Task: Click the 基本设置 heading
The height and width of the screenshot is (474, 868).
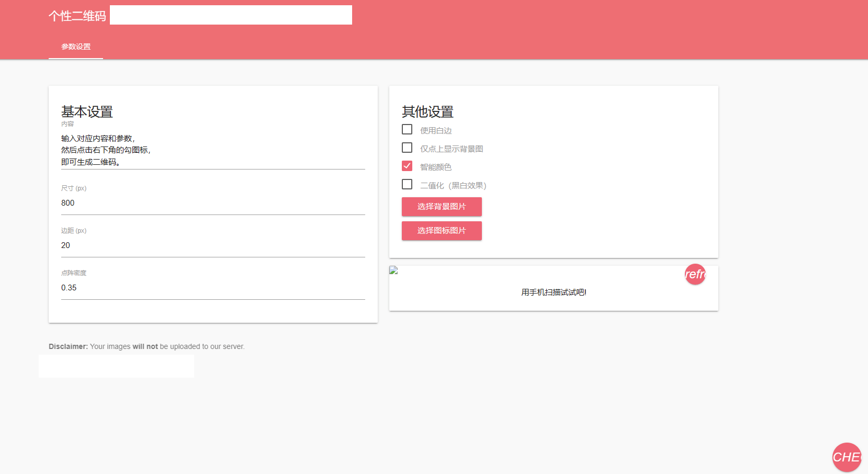Action: [87, 112]
